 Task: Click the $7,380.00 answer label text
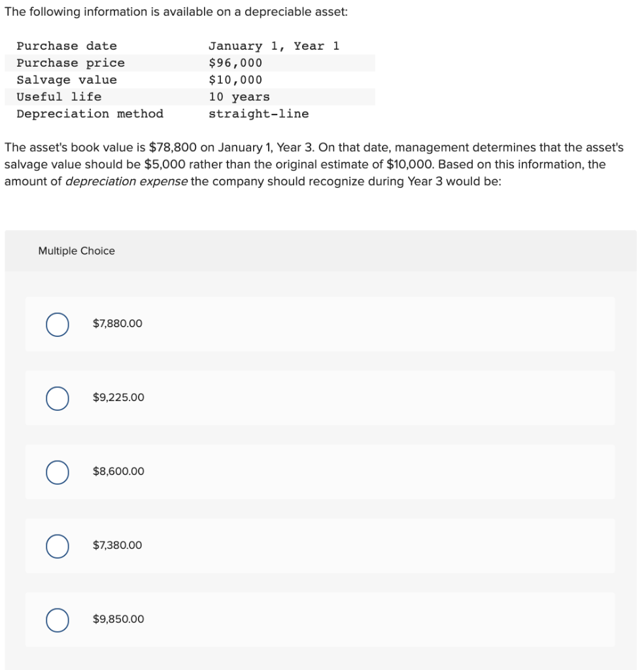click(117, 546)
